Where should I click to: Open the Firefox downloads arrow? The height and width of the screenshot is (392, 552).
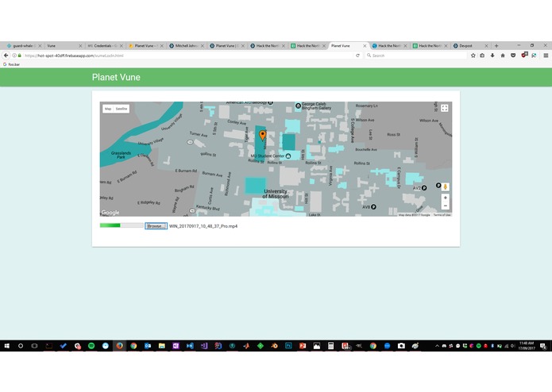[492, 56]
